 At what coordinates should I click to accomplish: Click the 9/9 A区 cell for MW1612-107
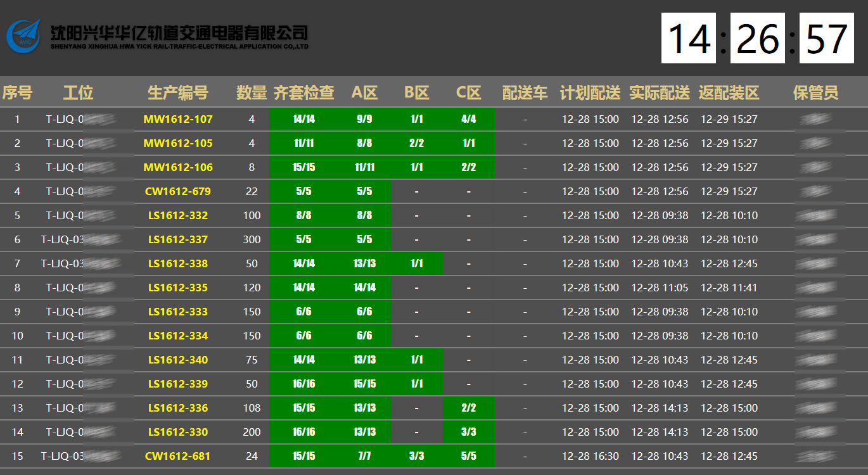pos(364,119)
